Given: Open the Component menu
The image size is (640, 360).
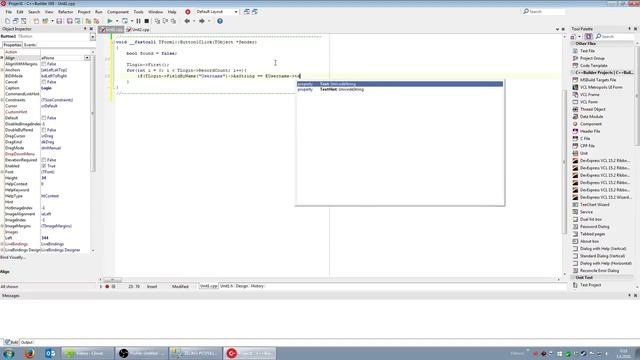Looking at the screenshot, I should [x=118, y=12].
